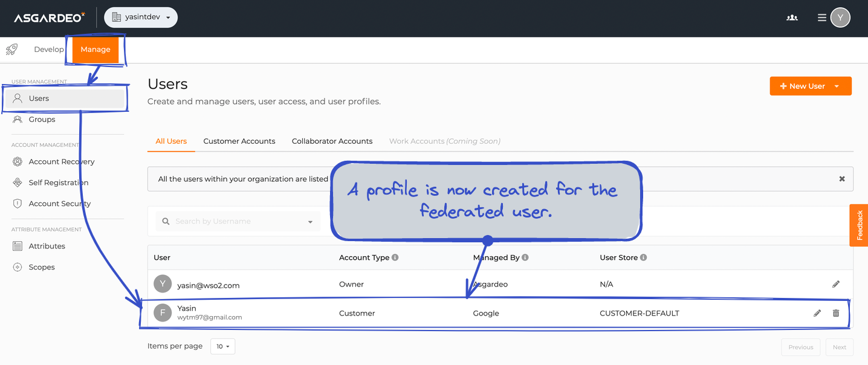This screenshot has height=365, width=868.
Task: Open the Account Security shield icon
Action: [x=18, y=204]
